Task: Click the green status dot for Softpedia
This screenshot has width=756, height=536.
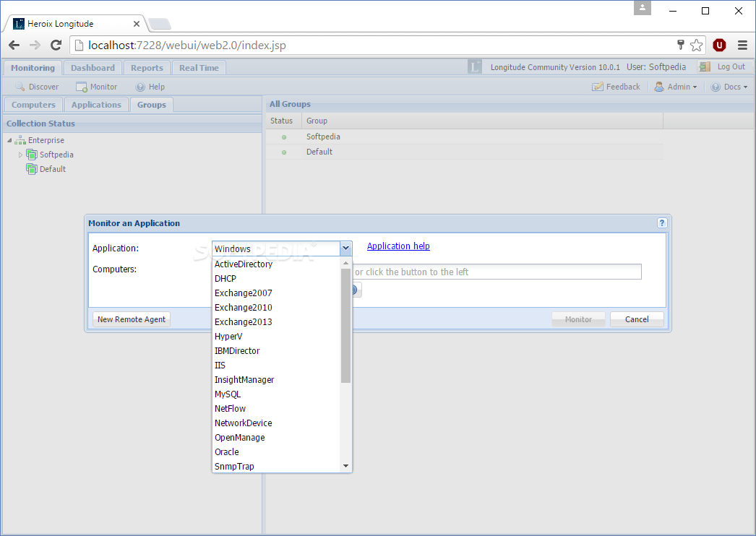Action: 284,137
